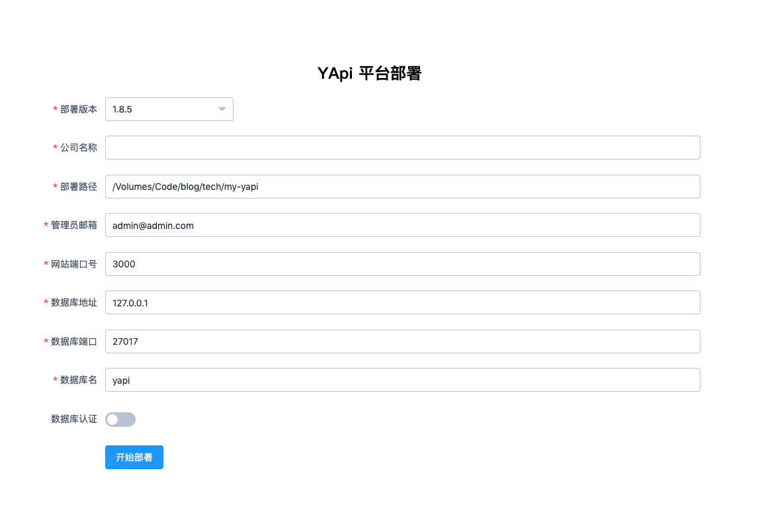
Task: Open the 部署版本 dropdown showing 1.8.5
Action: coord(162,109)
